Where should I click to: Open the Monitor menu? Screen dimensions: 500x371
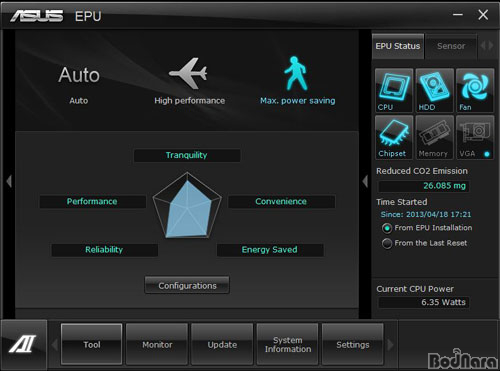pos(157,344)
